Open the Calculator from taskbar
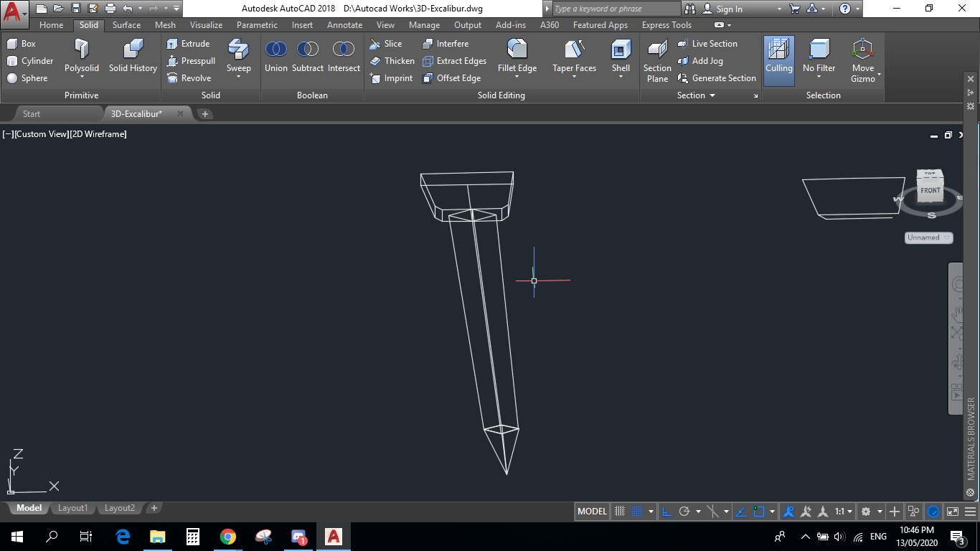 [192, 537]
